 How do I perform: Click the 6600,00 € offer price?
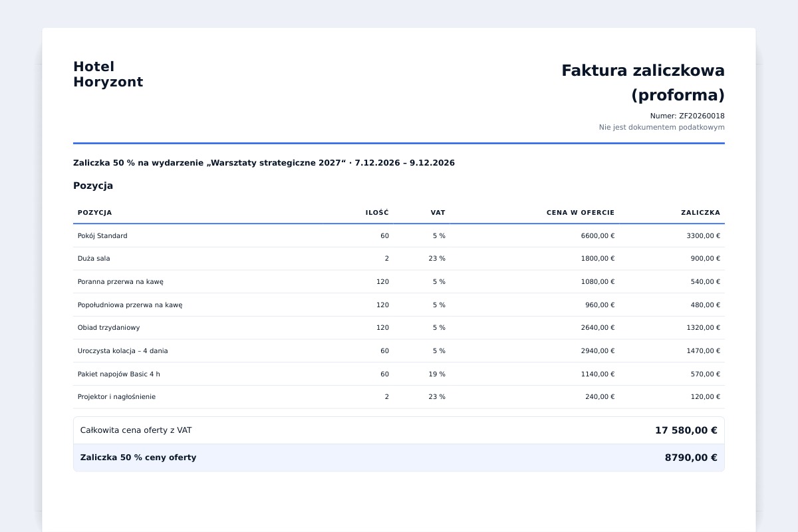tap(598, 235)
